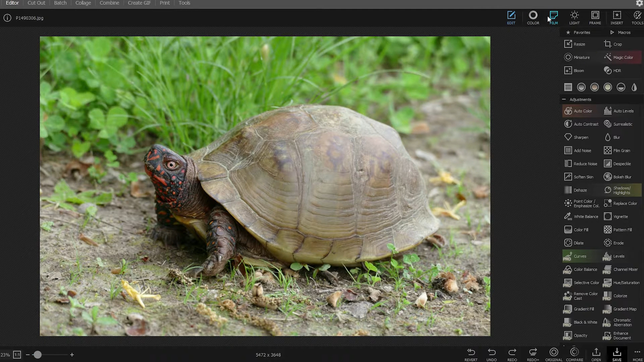Viewport: 644px width, 362px height.
Task: Switch to the FRAME panel
Action: [595, 18]
